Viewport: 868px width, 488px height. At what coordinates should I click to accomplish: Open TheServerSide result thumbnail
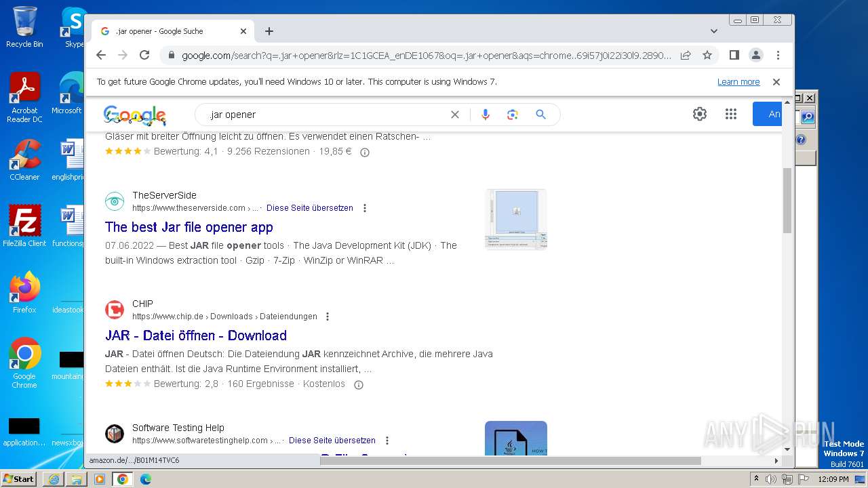click(x=516, y=220)
